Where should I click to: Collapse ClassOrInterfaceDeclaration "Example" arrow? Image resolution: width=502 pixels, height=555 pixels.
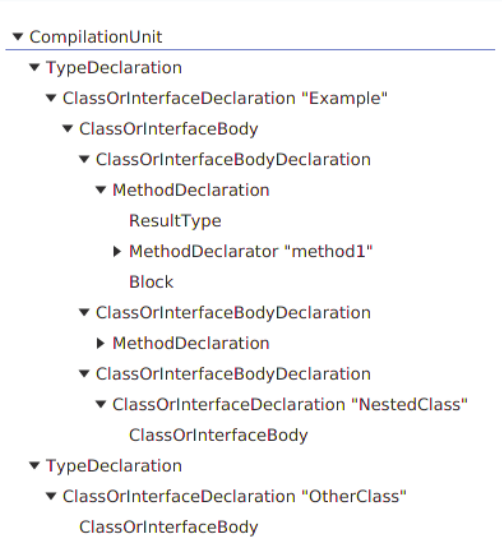tap(51, 98)
